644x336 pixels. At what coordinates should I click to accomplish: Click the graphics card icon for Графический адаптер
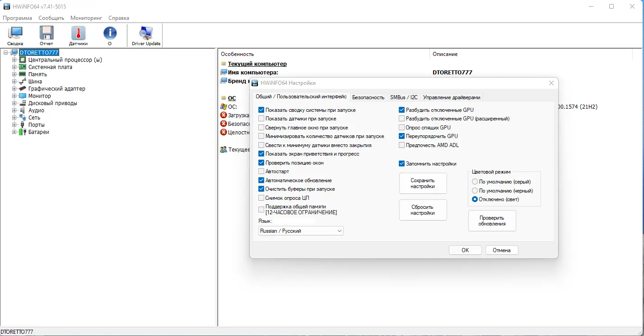click(x=23, y=89)
